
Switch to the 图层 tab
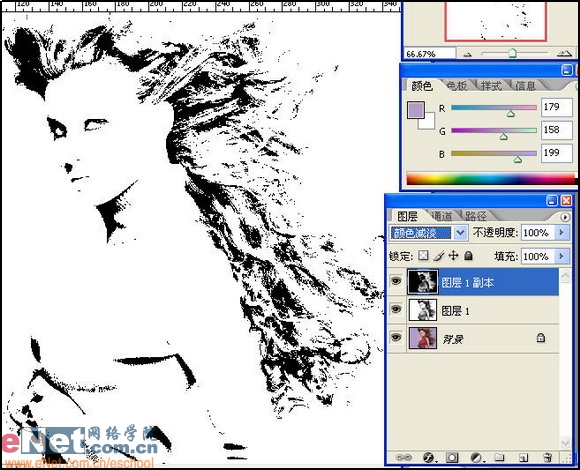[407, 216]
